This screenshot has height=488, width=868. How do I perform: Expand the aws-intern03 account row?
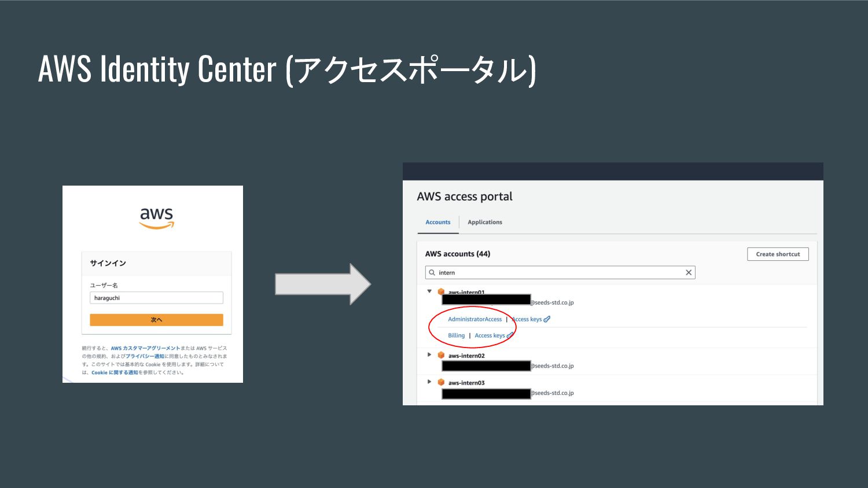point(429,382)
